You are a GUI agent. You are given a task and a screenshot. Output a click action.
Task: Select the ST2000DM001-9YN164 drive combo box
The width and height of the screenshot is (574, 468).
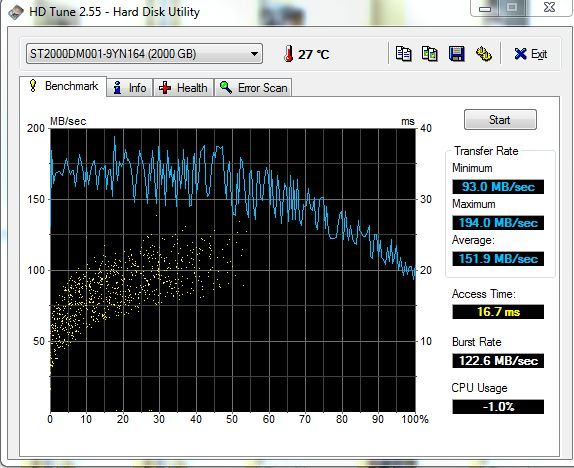144,54
